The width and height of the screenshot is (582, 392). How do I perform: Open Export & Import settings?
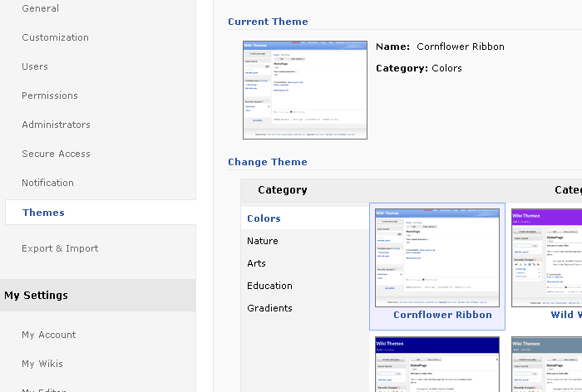[x=60, y=248]
